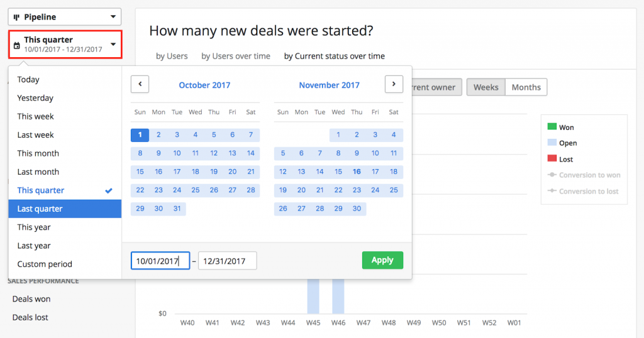
Task: Select Last quarter from the period list
Action: (65, 209)
